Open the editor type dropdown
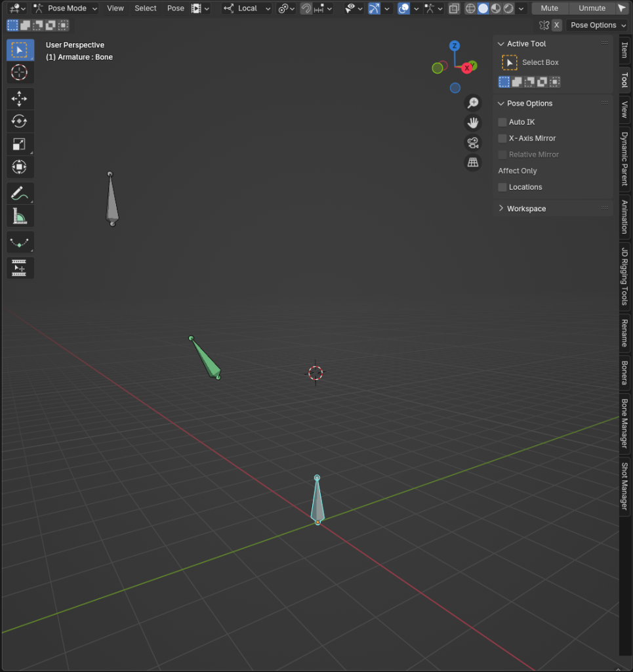The width and height of the screenshot is (633, 672). (18, 8)
